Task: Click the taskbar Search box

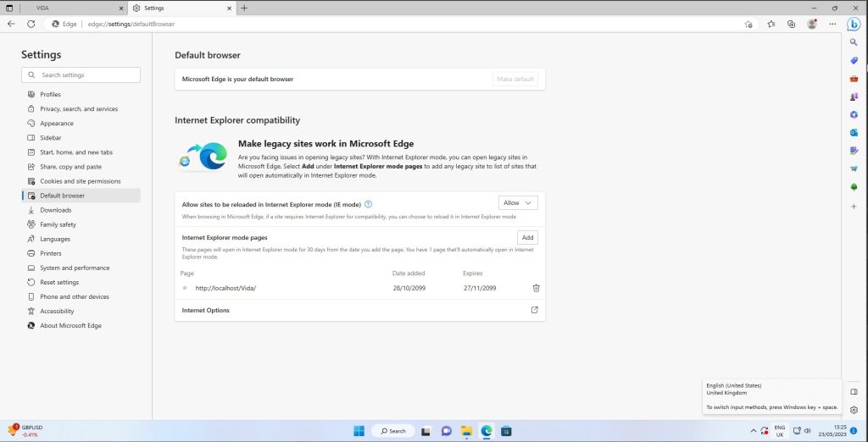Action: coord(392,431)
